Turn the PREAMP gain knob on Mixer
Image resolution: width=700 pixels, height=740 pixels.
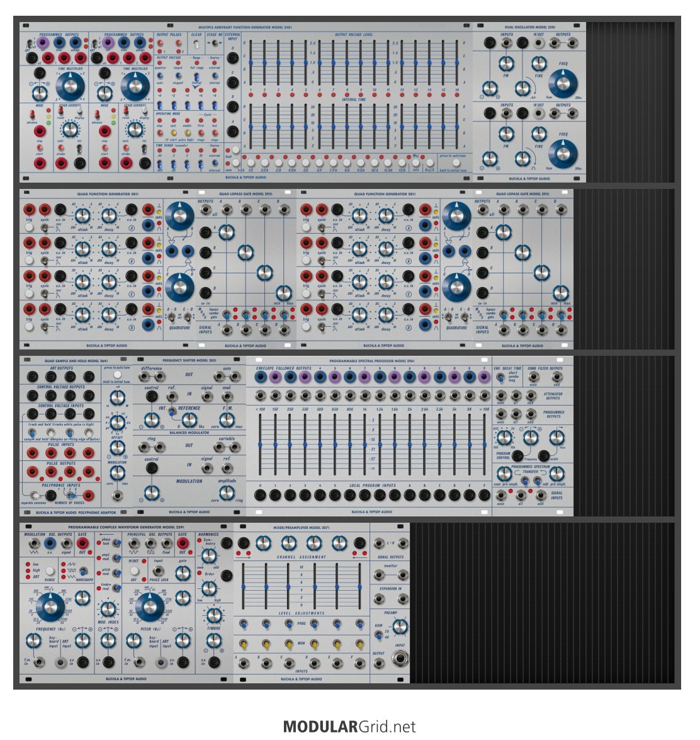coord(400,626)
